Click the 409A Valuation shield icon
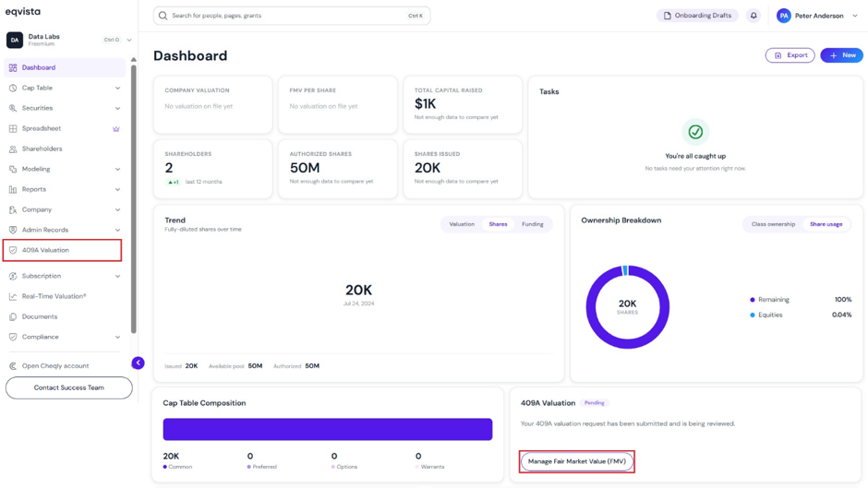This screenshot has height=488, width=868. coord(13,250)
